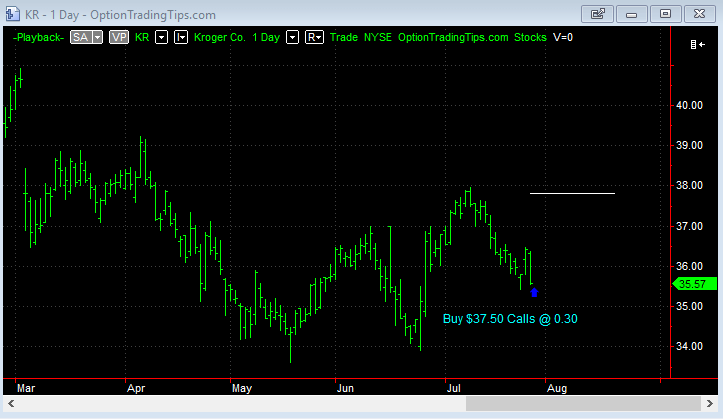Click the 36.00 price axis label

(689, 266)
